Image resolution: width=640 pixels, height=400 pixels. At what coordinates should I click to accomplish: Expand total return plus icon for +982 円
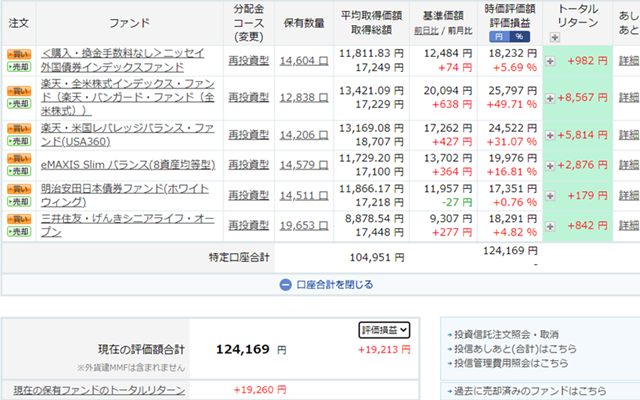[x=549, y=61]
